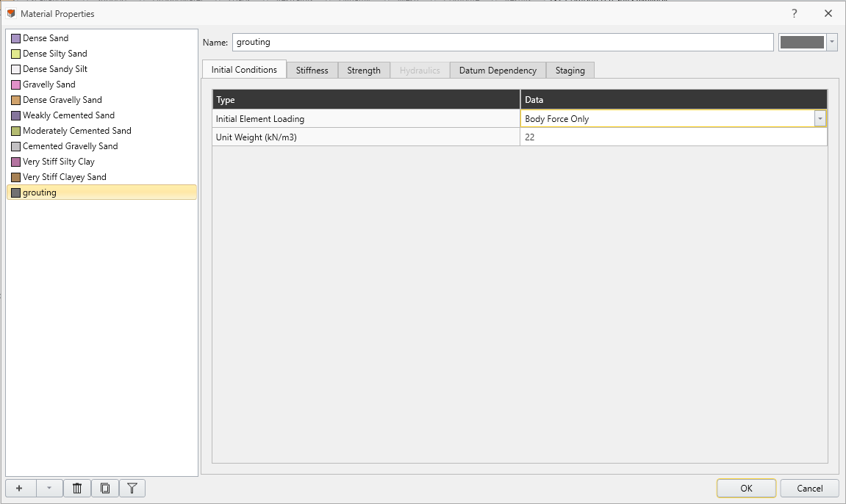Add a new material with the plus icon
The width and height of the screenshot is (846, 504).
click(x=20, y=488)
